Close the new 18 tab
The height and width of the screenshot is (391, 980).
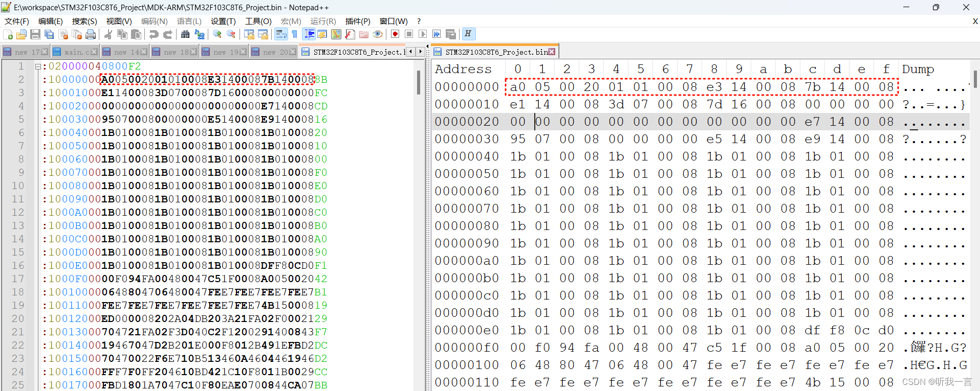193,52
